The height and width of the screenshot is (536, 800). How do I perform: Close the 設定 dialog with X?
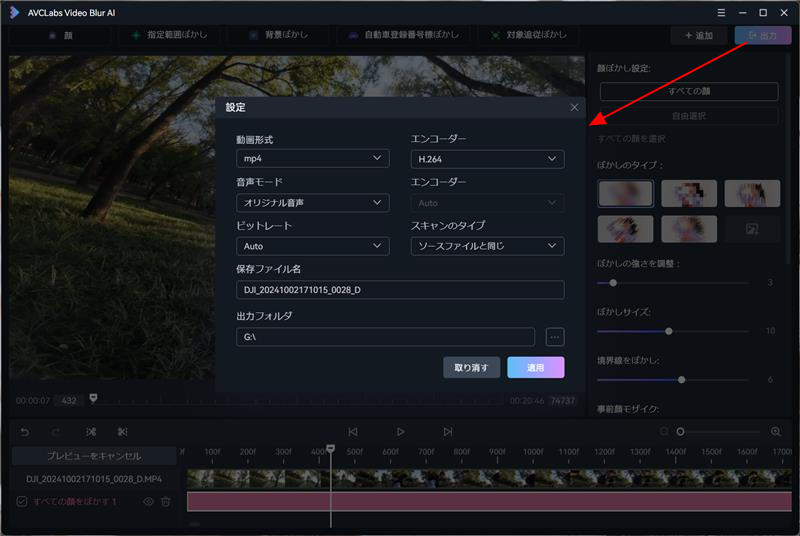[x=574, y=107]
